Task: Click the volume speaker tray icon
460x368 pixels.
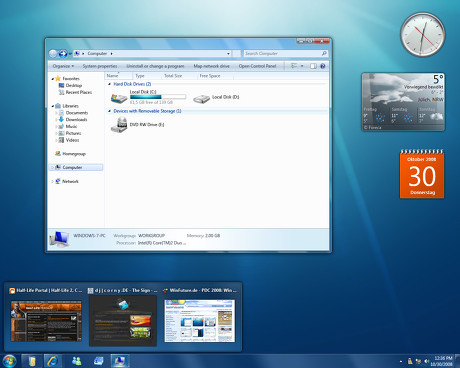Action: click(426, 361)
